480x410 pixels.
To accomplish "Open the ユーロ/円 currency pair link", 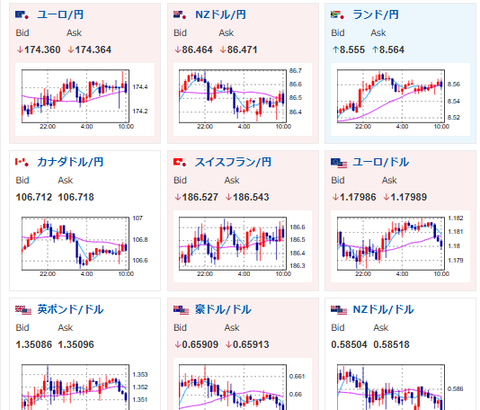I will click(60, 15).
